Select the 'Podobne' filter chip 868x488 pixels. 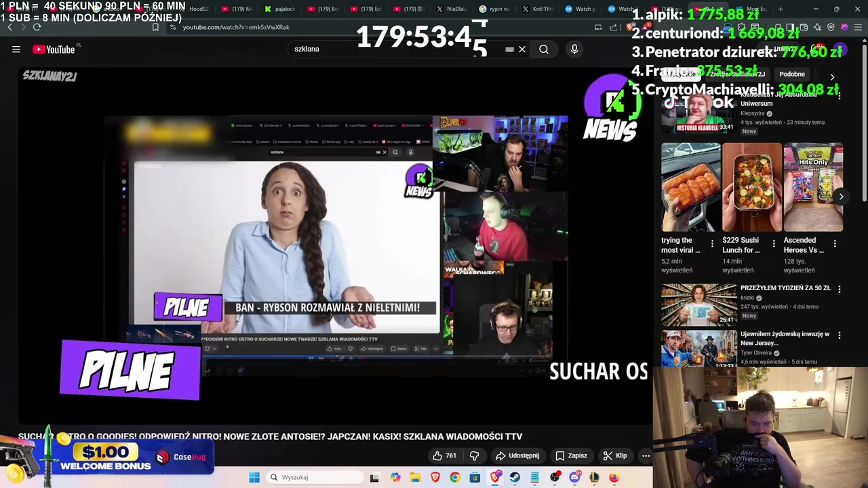[792, 74]
